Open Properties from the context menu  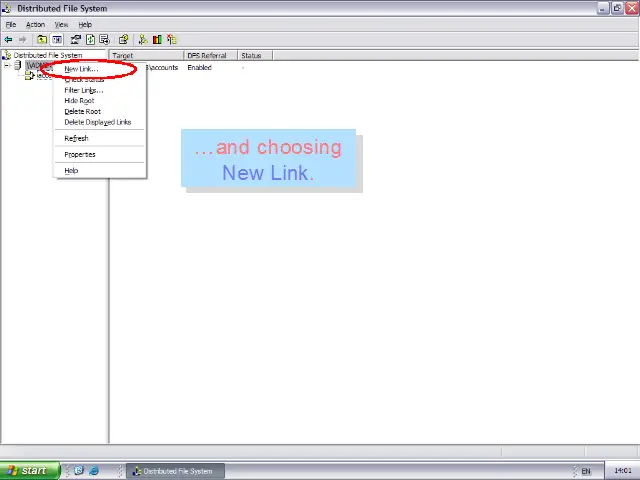coord(80,154)
